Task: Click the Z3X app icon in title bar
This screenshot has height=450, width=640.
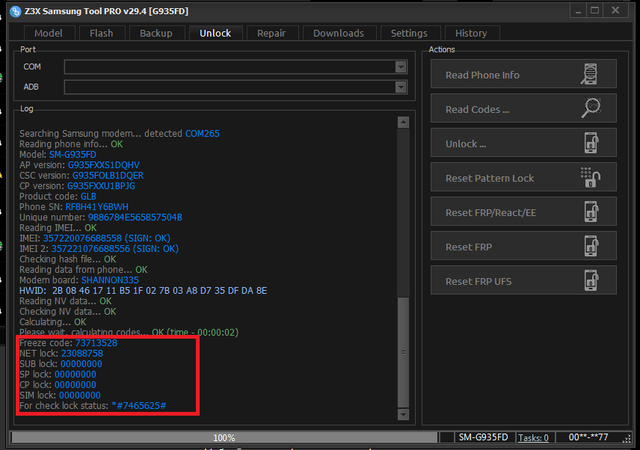Action: [x=15, y=11]
